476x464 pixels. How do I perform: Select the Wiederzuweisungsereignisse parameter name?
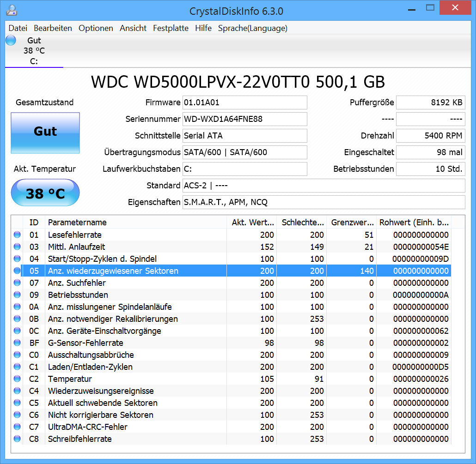101,391
